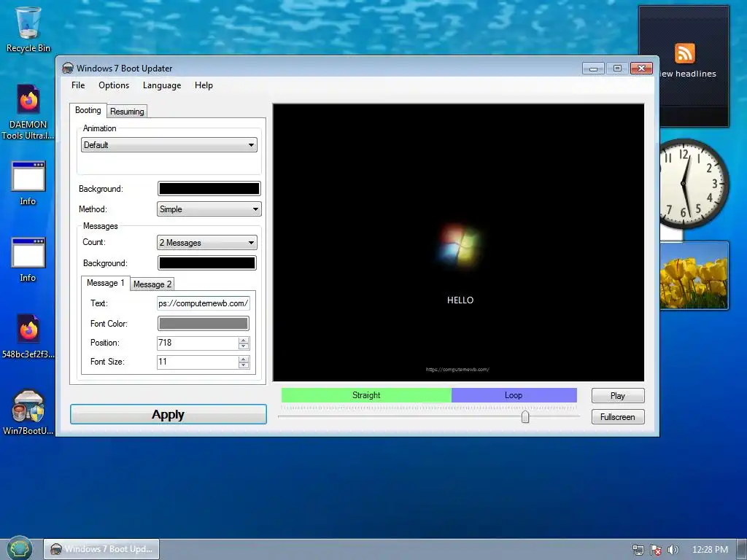Switch to the Resuming tab
The height and width of the screenshot is (560, 747).
127,112
